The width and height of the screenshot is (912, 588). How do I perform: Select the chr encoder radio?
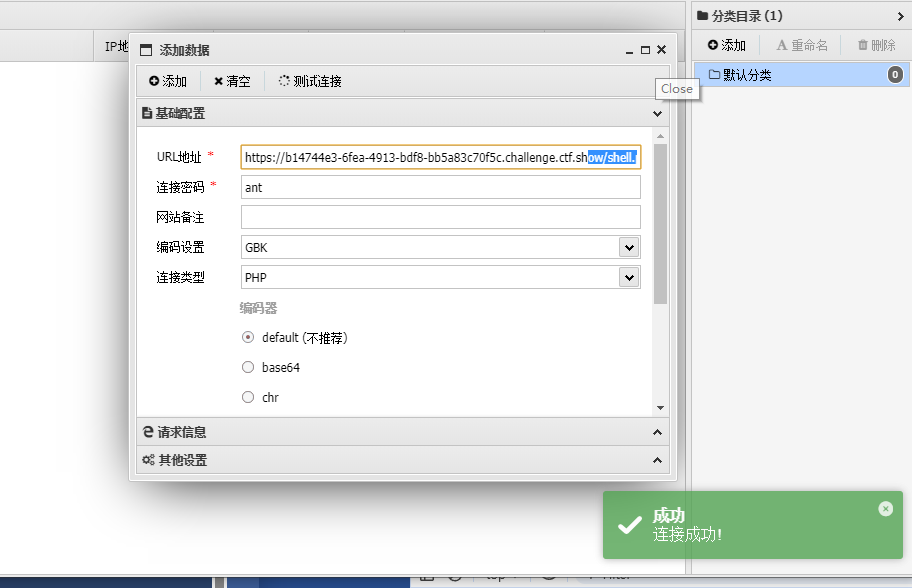coord(248,397)
